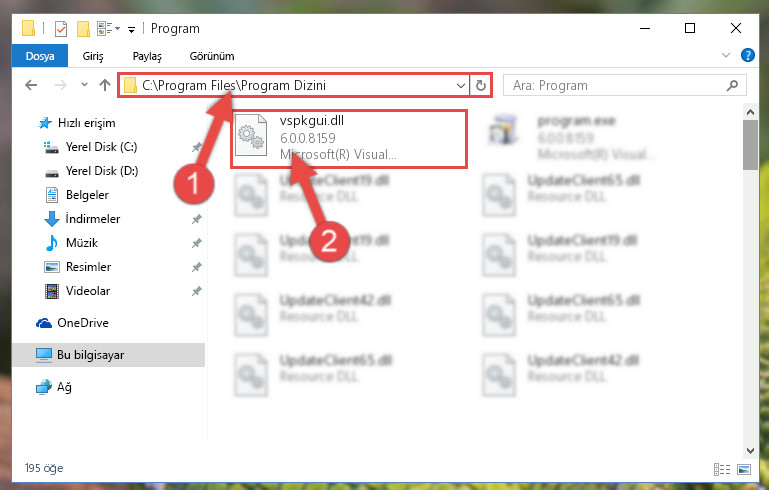The width and height of the screenshot is (769, 490).
Task: Switch to details view icon in status bar
Action: 722,469
